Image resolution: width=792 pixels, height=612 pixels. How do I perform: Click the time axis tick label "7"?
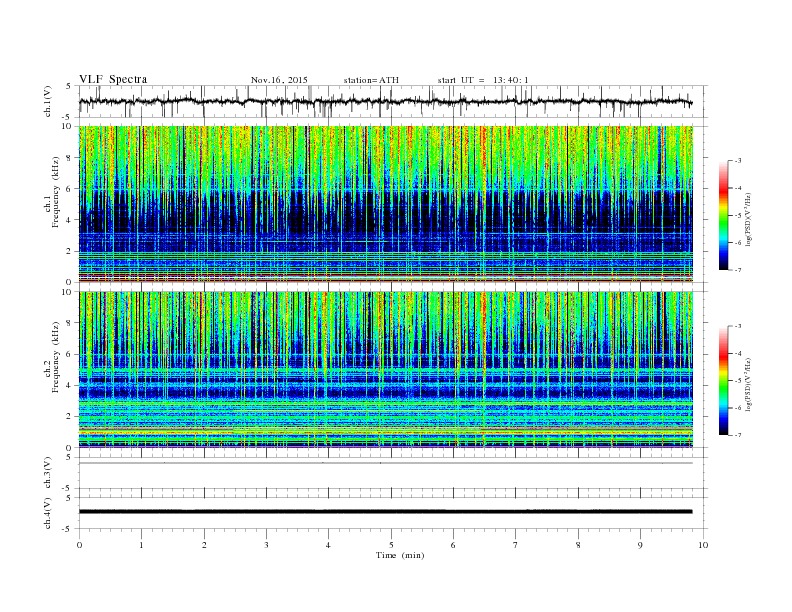[x=516, y=545]
